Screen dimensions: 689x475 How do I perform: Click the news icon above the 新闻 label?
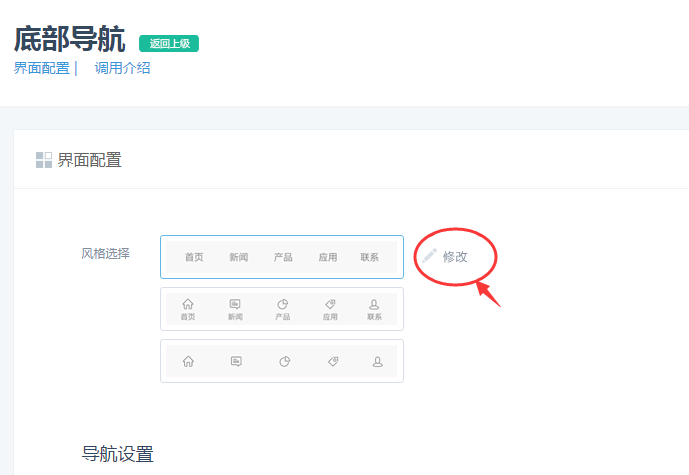click(235, 304)
